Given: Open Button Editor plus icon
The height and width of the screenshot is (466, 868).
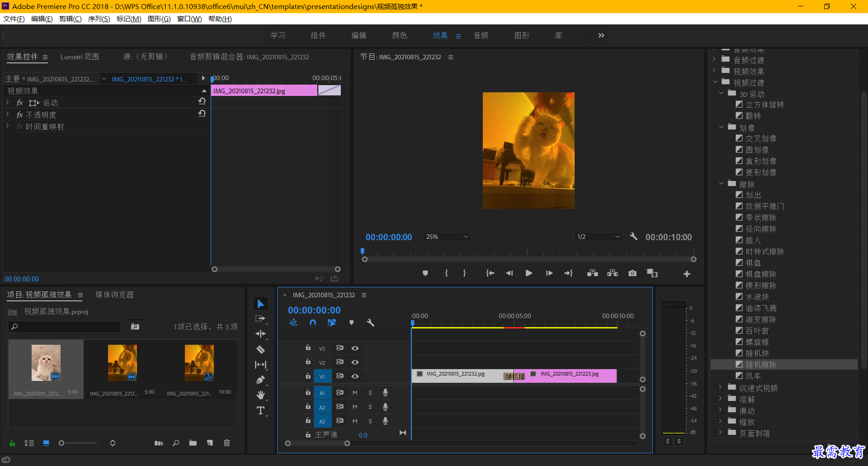Looking at the screenshot, I should pyautogui.click(x=686, y=274).
